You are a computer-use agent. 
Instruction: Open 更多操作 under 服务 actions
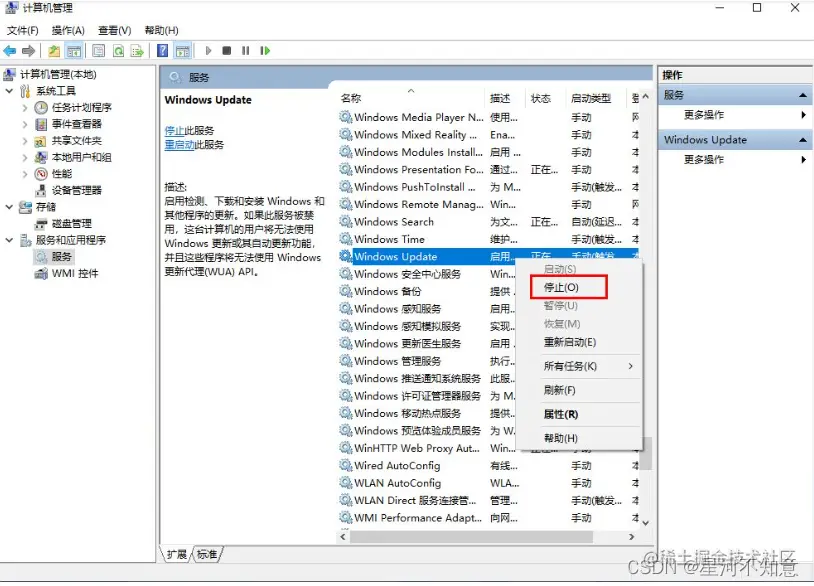click(703, 115)
